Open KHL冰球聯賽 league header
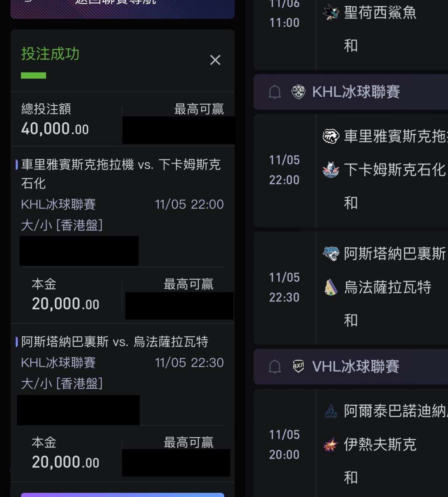Viewport: 448px width, 497px height. (x=356, y=92)
